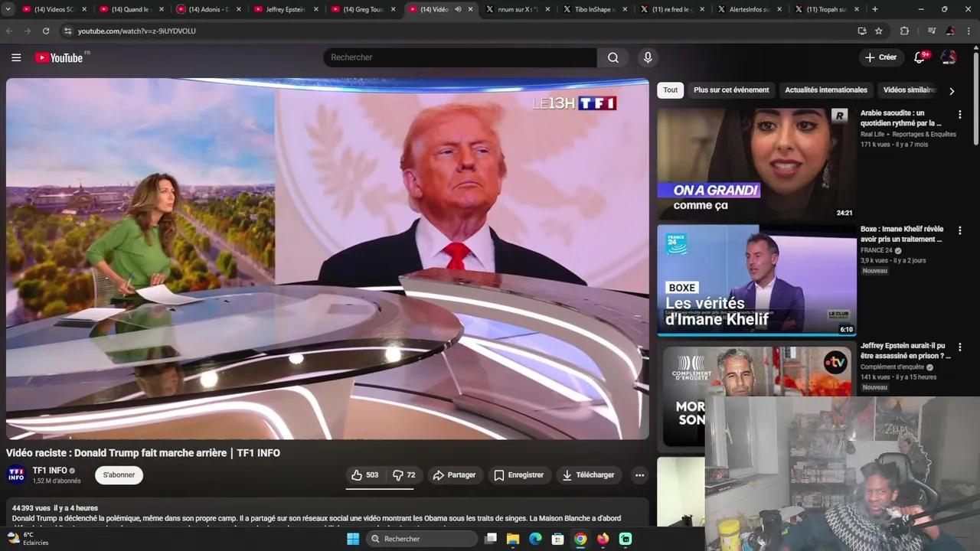Open the TF1 INFO channel avatar
This screenshot has height=551, width=980.
tap(16, 474)
